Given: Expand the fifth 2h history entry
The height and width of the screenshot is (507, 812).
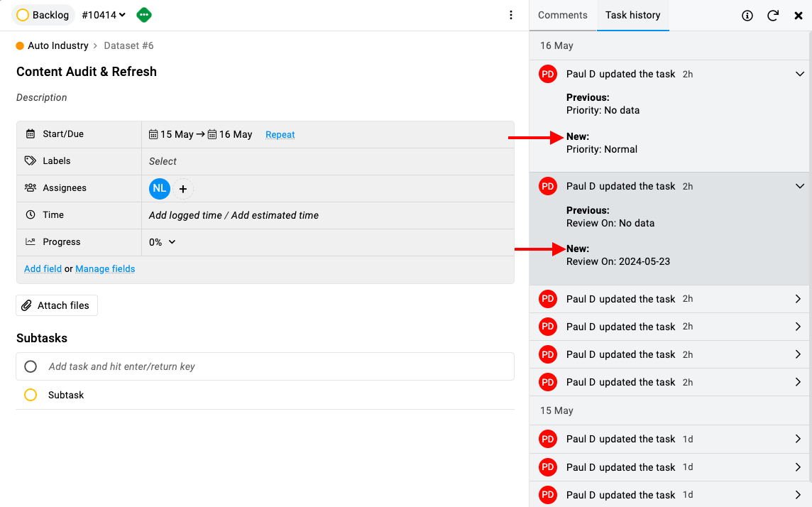Looking at the screenshot, I should point(798,355).
